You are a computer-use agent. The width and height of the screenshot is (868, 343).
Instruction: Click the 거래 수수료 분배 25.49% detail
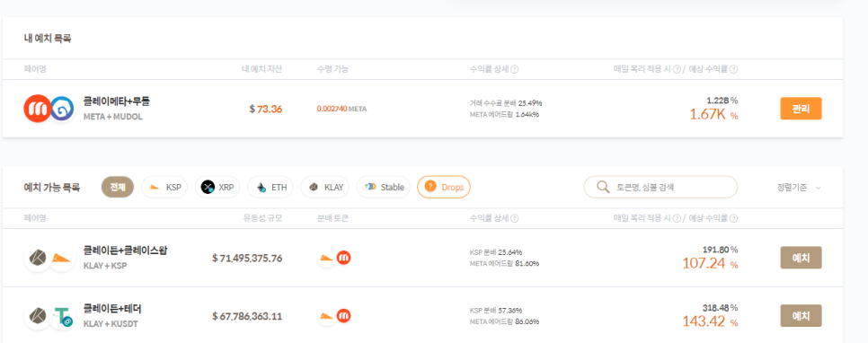click(x=505, y=103)
